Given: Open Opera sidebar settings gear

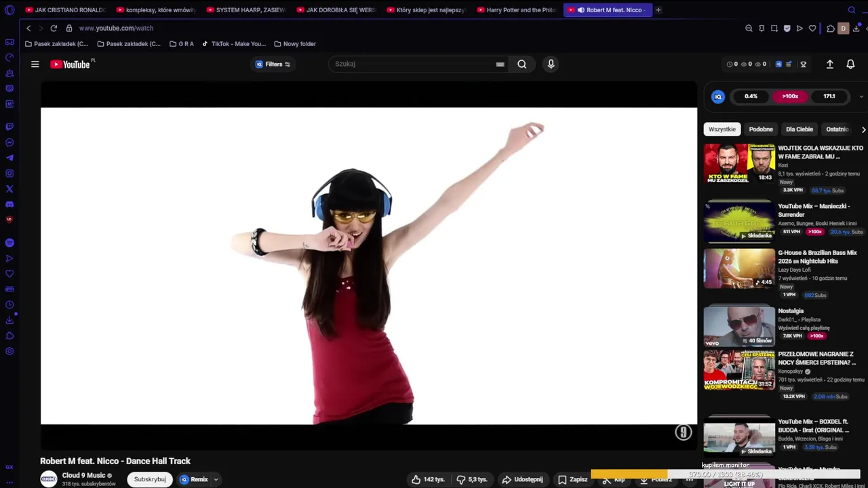Looking at the screenshot, I should pos(9,351).
